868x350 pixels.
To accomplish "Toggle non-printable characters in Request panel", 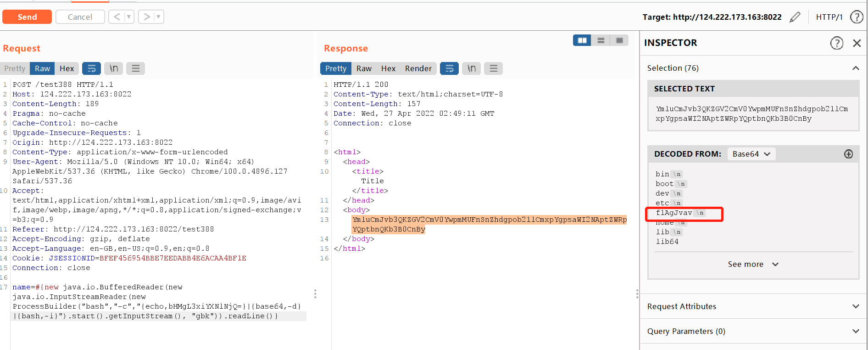I will 114,68.
